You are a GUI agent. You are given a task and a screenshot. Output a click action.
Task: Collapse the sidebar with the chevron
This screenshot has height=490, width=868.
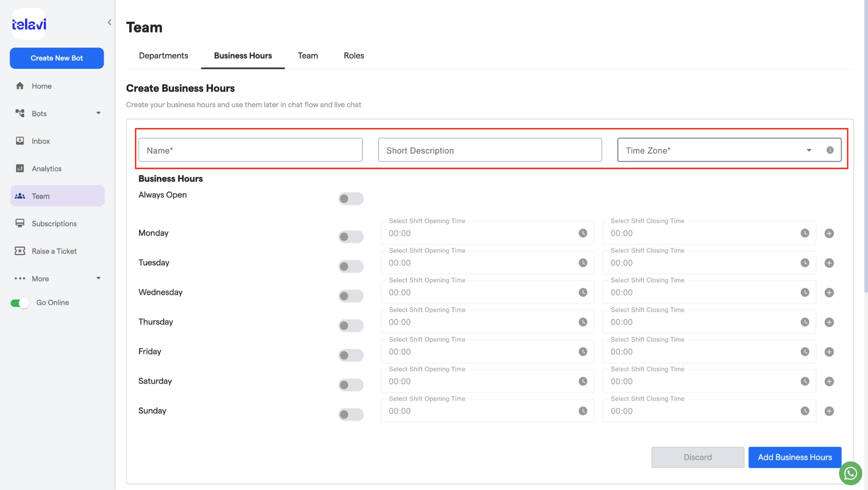(x=110, y=22)
